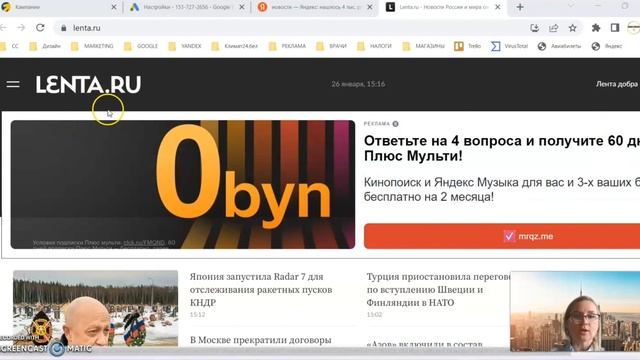
Task: Open Дизайн bookmarks folder
Action: point(45,46)
